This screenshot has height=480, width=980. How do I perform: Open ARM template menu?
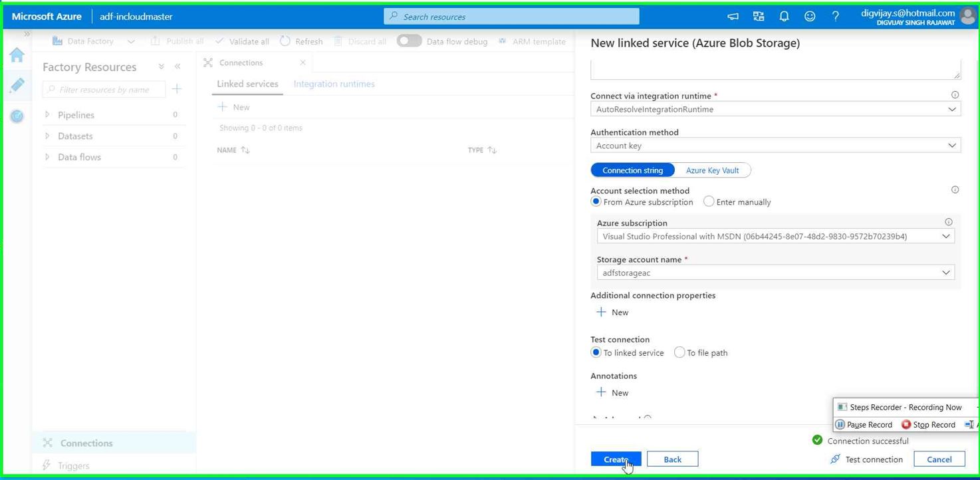coord(532,41)
